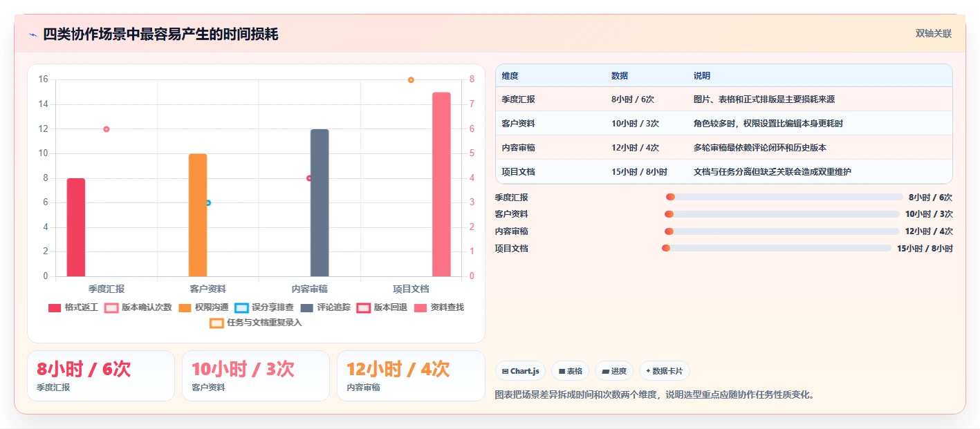980x429 pixels.
Task: Toggle the 评论追踪 legend item
Action: click(x=325, y=307)
